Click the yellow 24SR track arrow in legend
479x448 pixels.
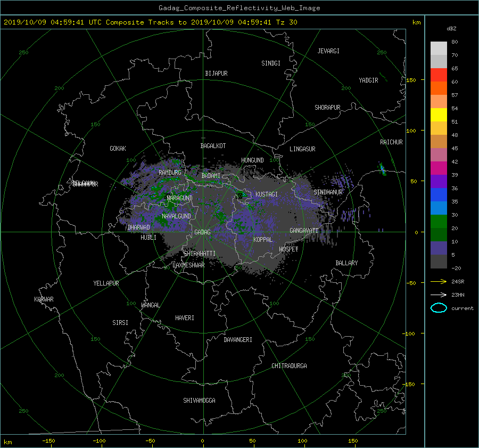tap(439, 281)
